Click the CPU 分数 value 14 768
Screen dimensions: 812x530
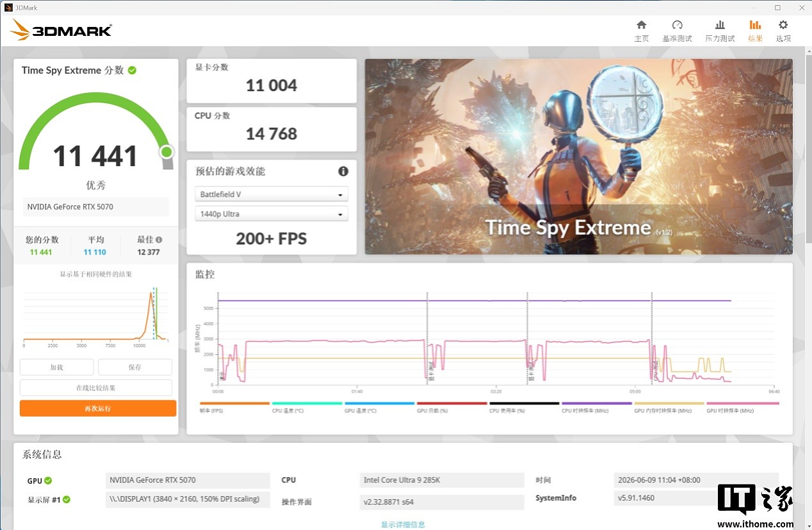pos(272,134)
